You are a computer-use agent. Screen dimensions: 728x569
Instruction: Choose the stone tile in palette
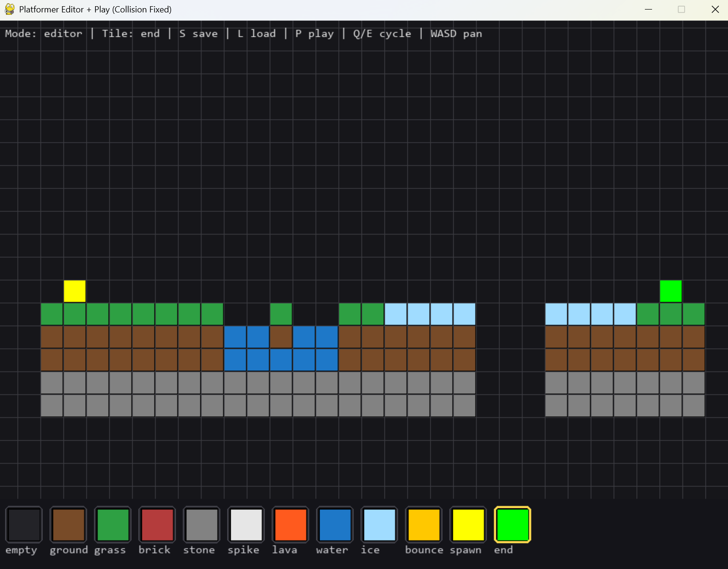pyautogui.click(x=202, y=525)
